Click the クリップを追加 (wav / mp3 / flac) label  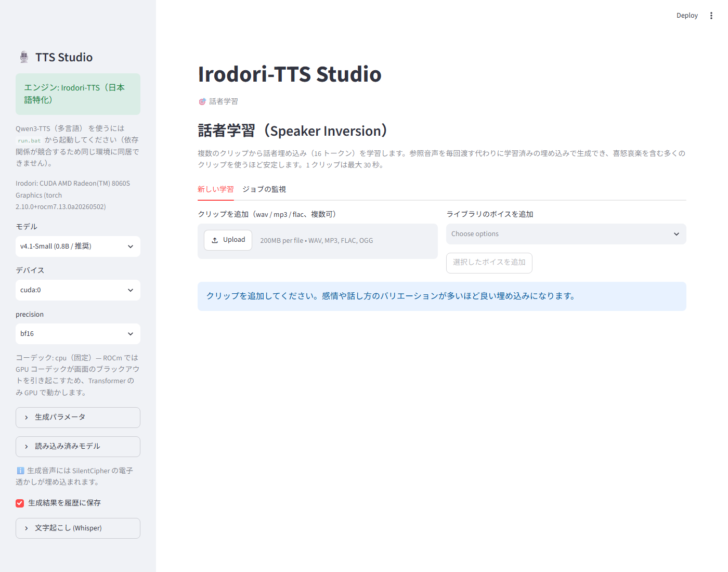pyautogui.click(x=267, y=214)
